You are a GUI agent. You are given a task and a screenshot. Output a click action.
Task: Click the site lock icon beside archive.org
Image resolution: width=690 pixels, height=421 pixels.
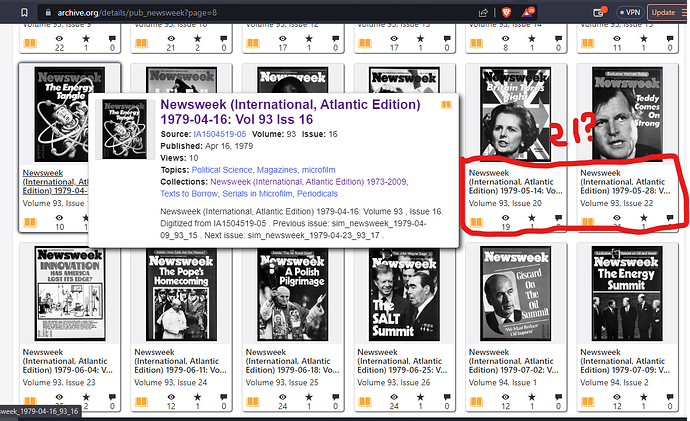pyautogui.click(x=48, y=13)
